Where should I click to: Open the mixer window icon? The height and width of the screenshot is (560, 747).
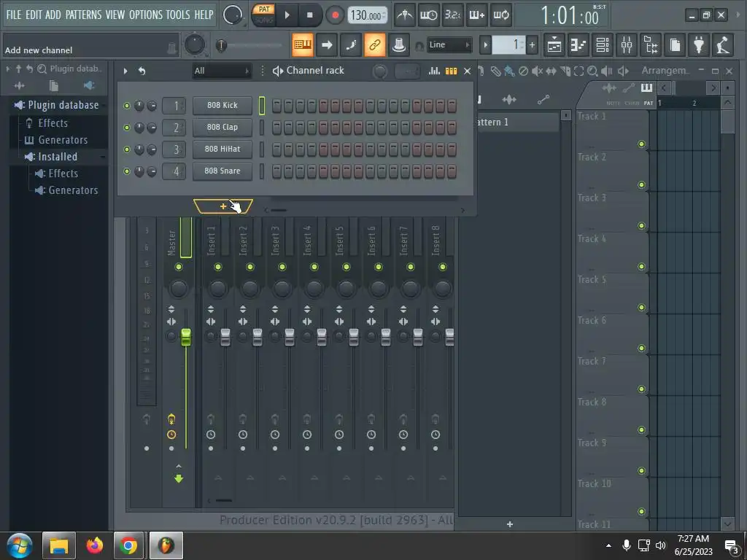(627, 45)
